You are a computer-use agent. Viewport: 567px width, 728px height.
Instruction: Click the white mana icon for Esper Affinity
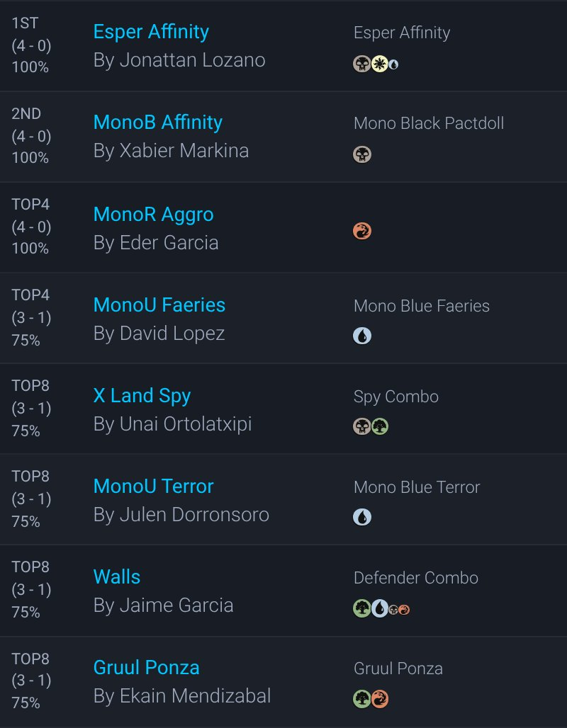click(380, 64)
